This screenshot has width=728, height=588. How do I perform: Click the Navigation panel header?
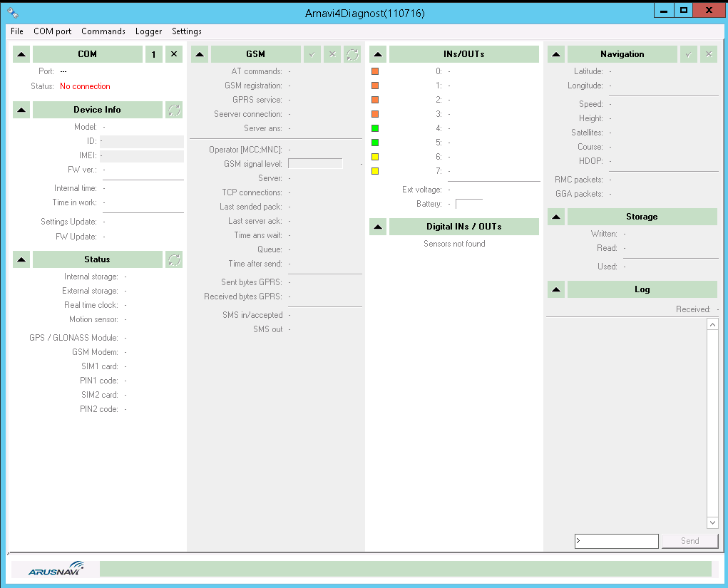622,54
